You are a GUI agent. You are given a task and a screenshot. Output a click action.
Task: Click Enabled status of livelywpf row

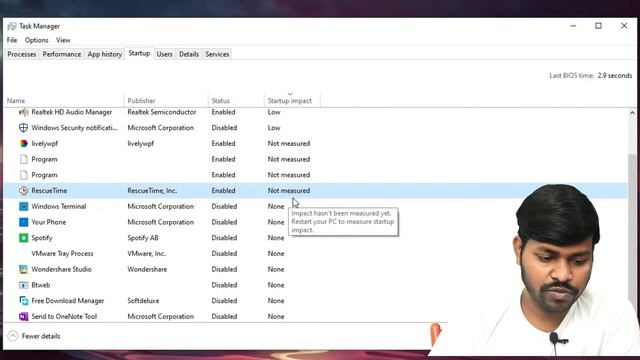click(x=223, y=144)
